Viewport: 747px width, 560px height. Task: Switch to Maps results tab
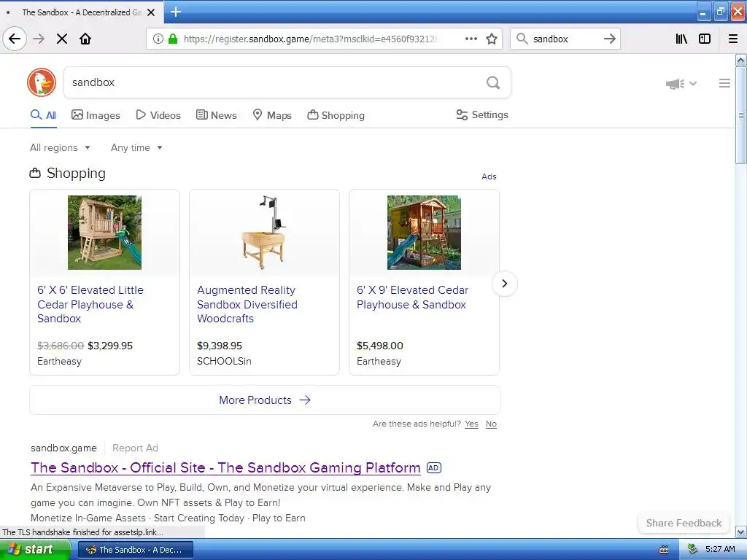coord(271,115)
